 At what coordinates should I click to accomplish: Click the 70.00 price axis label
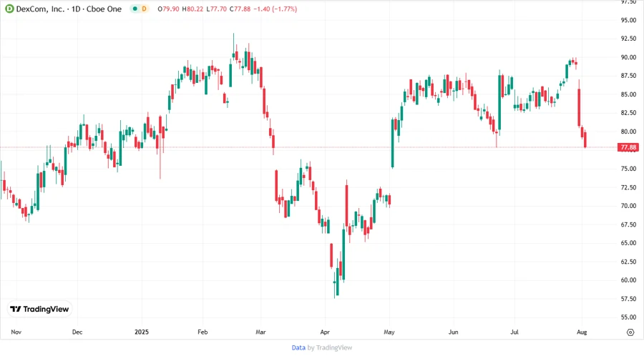coord(628,206)
